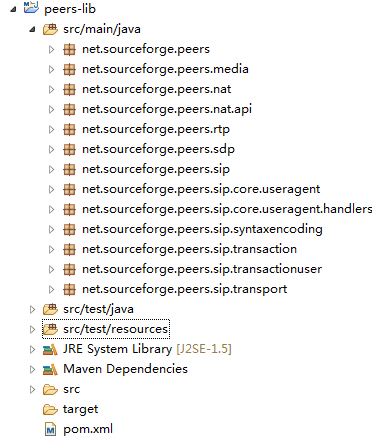Select net.sourceforge.peers.media label
The width and height of the screenshot is (378, 442).
165,70
